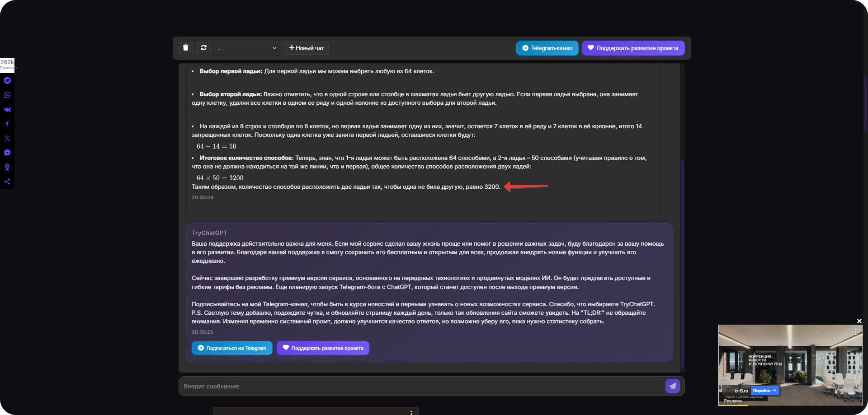Viewport: 868px width, 415px height.
Task: Share via X in the left sidebar
Action: [7, 138]
